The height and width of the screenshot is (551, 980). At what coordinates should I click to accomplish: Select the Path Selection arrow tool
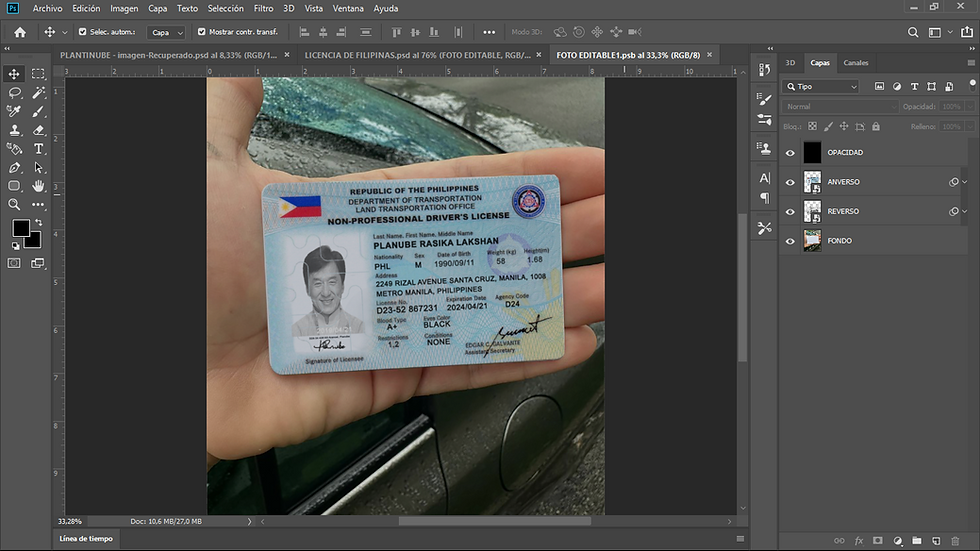(x=38, y=167)
